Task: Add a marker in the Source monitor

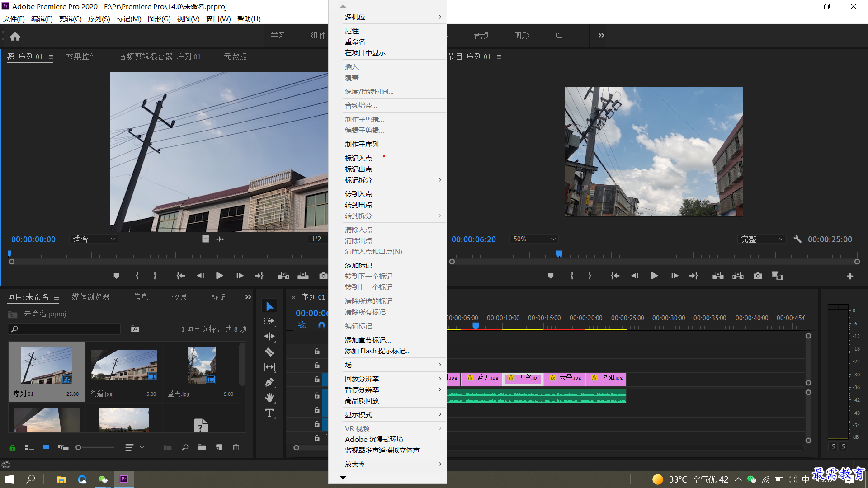Action: 116,276
